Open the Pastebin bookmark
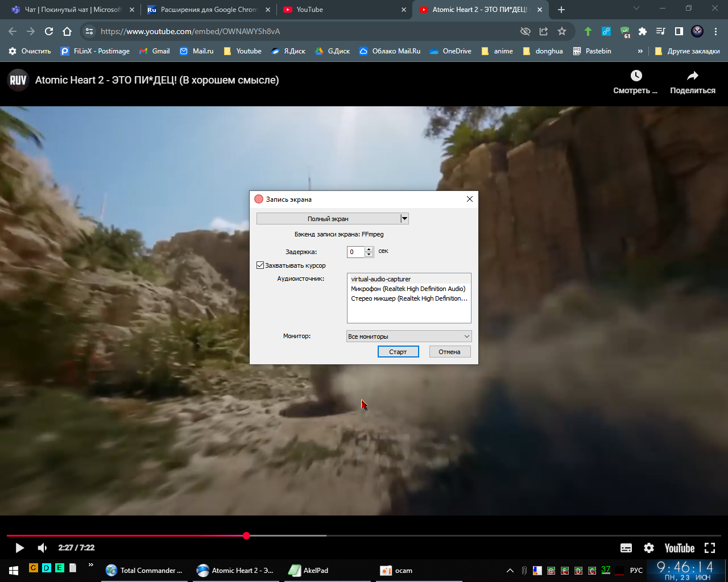Image resolution: width=728 pixels, height=582 pixels. pyautogui.click(x=592, y=51)
